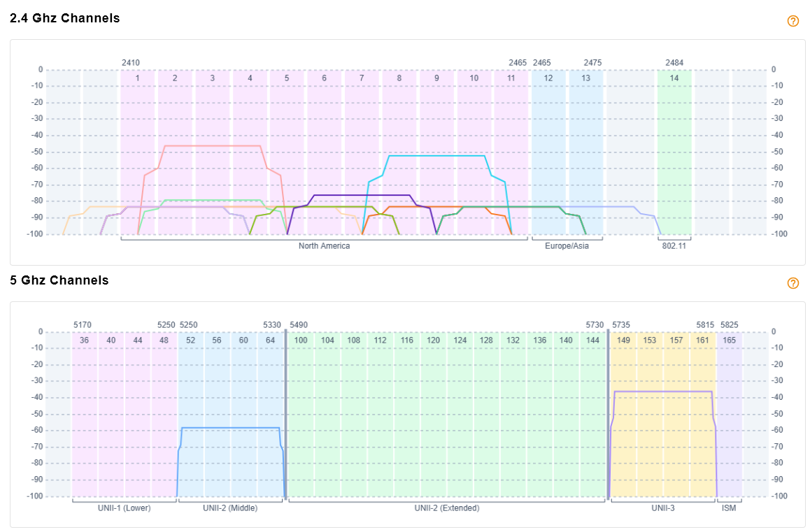Select the "2475" frequency label
The image size is (810, 532).
pos(592,62)
